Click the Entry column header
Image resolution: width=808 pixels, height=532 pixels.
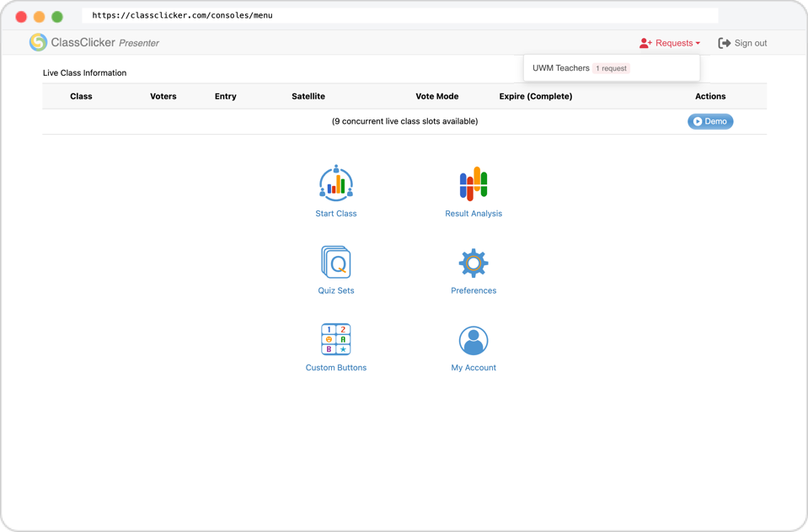coord(226,96)
